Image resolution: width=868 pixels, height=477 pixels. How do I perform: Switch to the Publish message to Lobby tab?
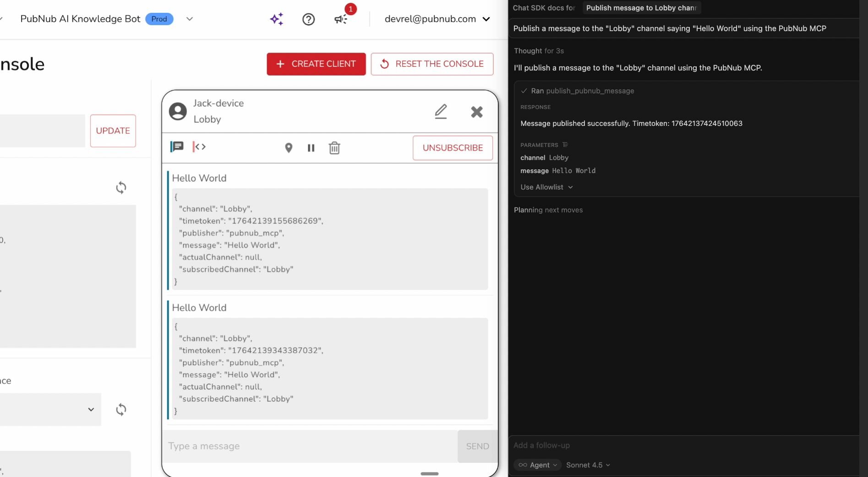pyautogui.click(x=640, y=8)
